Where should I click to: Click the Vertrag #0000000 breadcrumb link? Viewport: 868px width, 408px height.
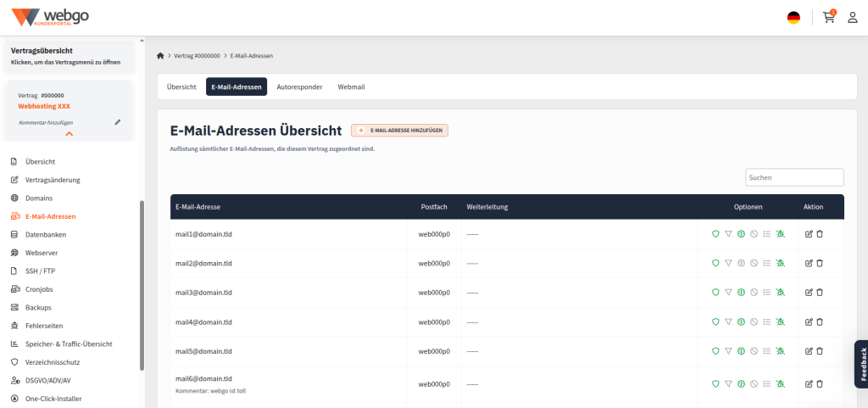pos(197,56)
